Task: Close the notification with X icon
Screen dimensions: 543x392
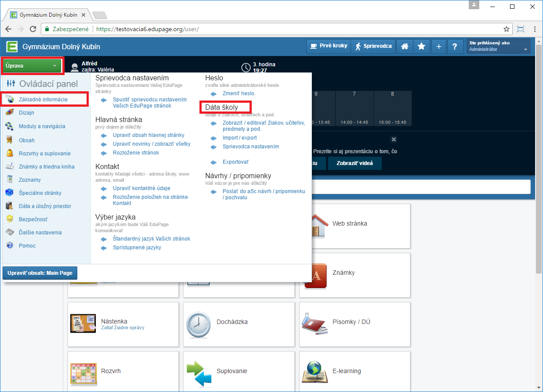Action: coord(394,140)
